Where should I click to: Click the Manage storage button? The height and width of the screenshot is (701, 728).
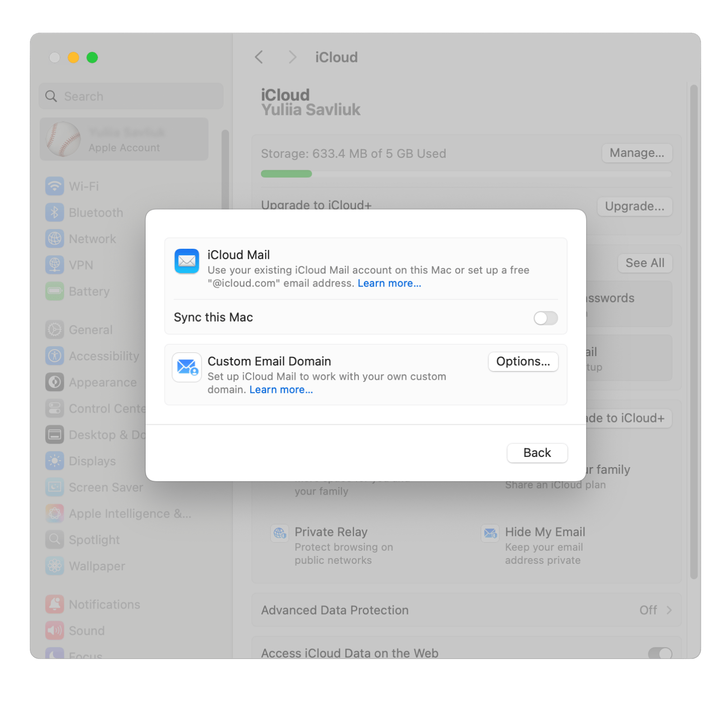[637, 153]
